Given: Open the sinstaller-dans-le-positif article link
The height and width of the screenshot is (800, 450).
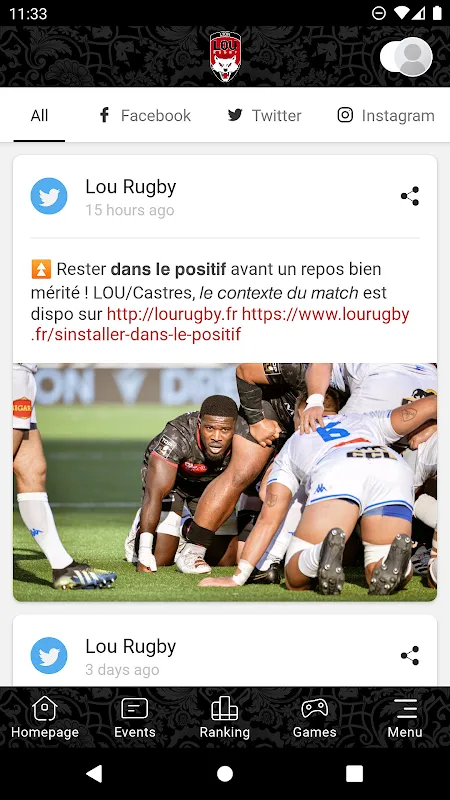Looking at the screenshot, I should (220, 324).
